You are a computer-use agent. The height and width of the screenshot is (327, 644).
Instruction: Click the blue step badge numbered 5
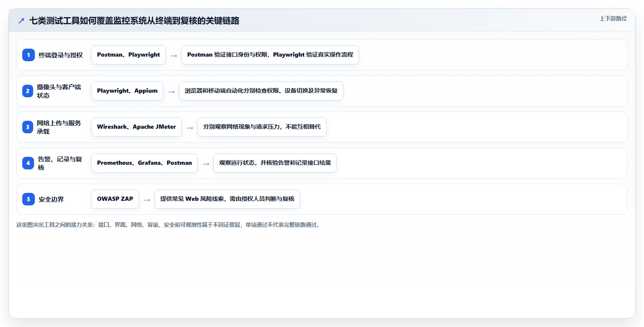pyautogui.click(x=29, y=199)
